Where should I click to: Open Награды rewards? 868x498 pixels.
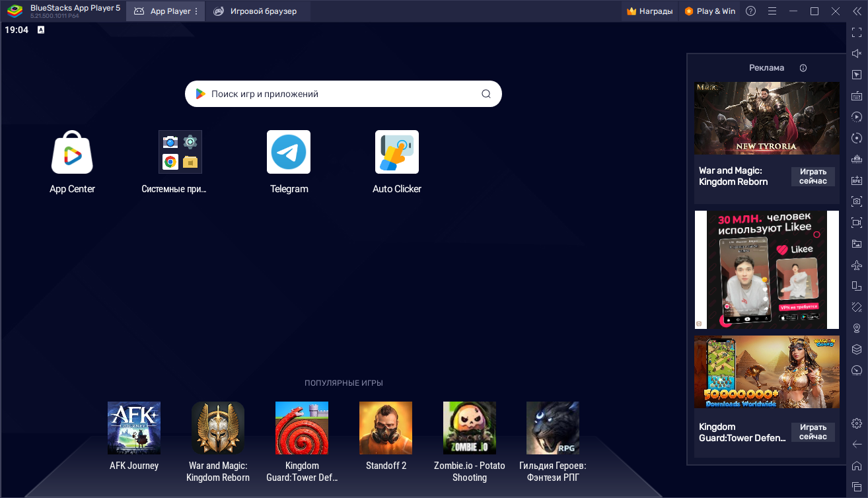click(x=650, y=11)
